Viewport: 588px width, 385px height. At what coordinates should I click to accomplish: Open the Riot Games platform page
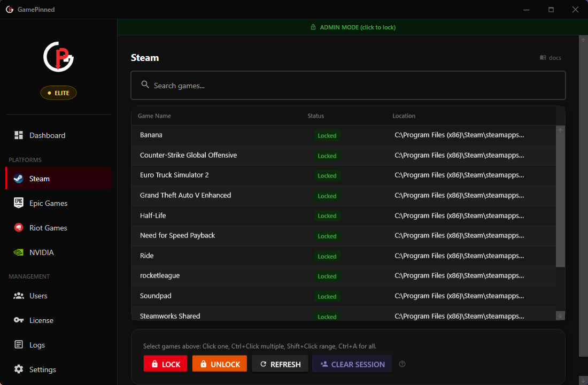[58, 228]
